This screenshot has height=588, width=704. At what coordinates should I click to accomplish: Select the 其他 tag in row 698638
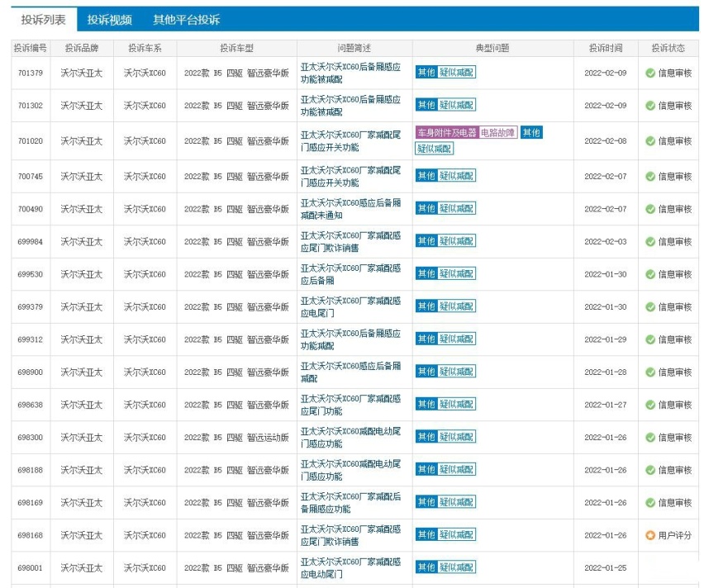426,404
